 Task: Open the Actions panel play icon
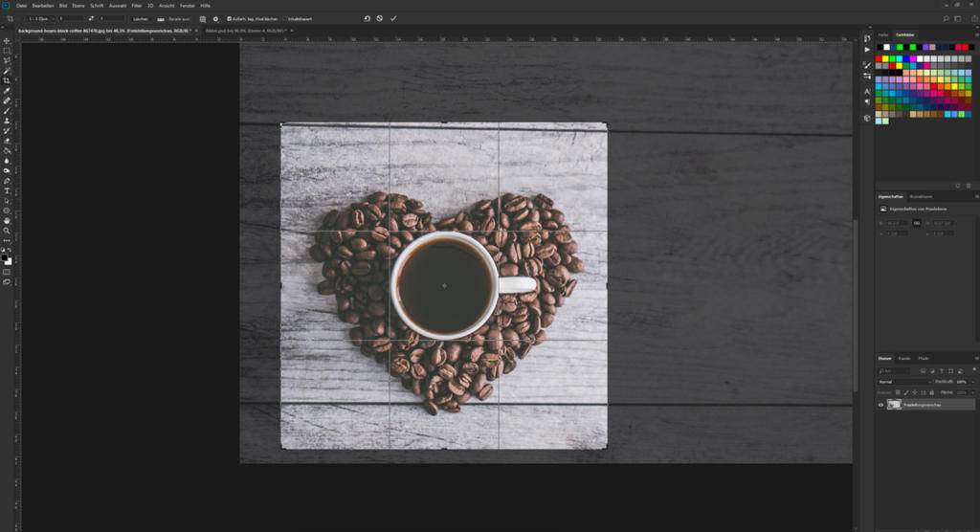[867, 50]
